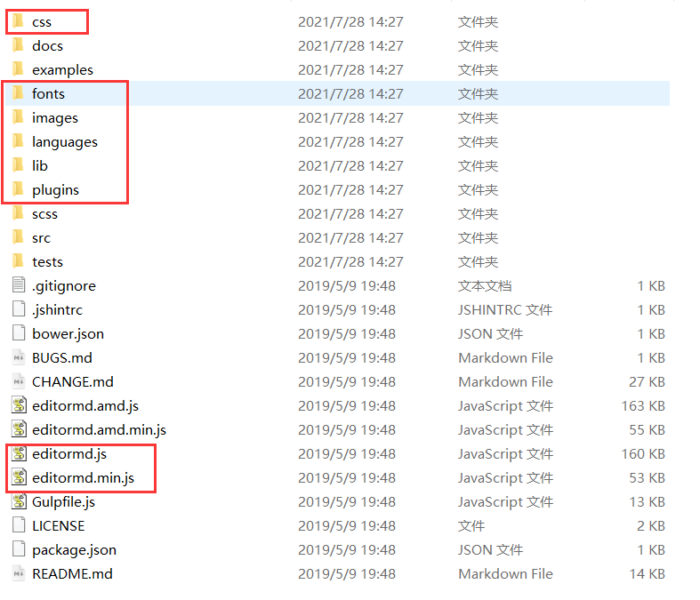Screen dimensions: 700x600
Task: Click the README.md markdown icon
Action: (19, 573)
